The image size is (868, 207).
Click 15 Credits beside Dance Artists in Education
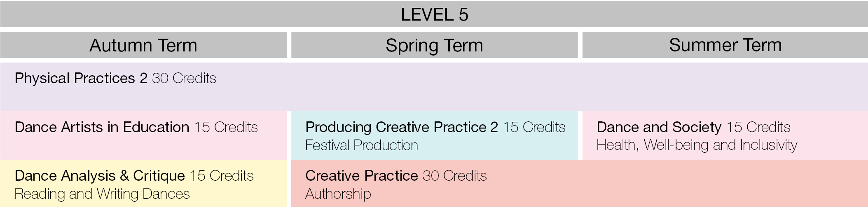click(x=226, y=127)
